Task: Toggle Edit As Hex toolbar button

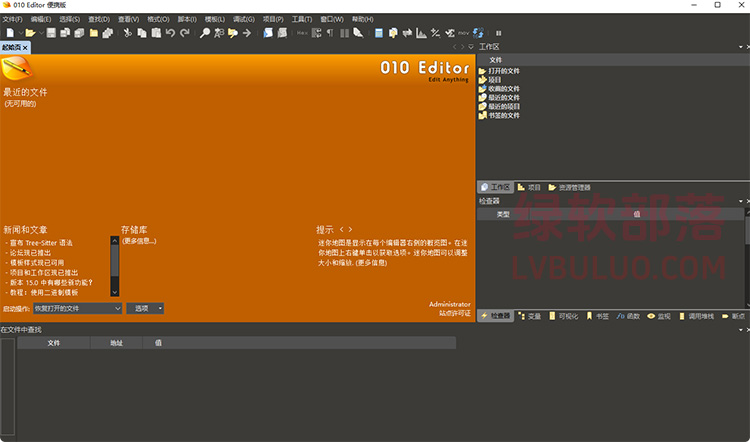Action: pos(302,33)
